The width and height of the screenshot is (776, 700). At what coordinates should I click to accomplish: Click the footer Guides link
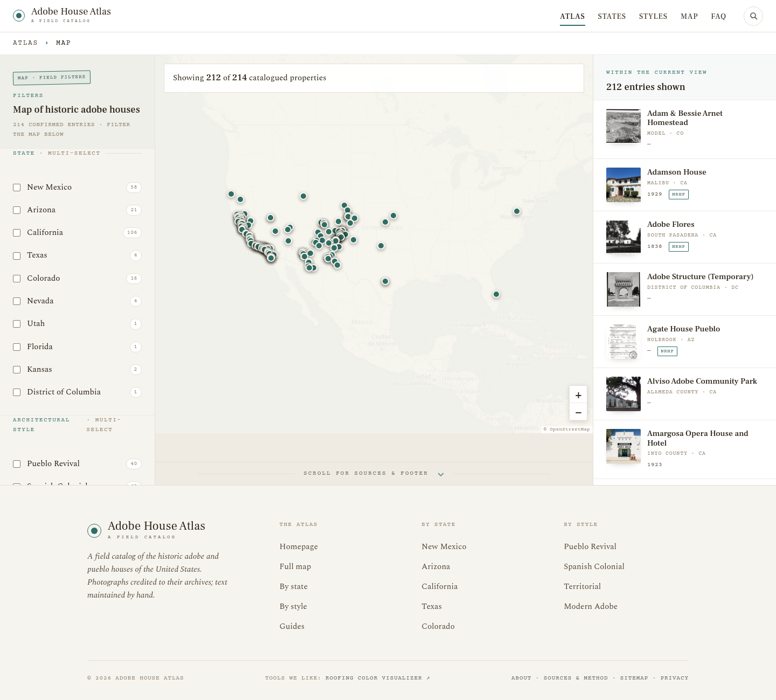coord(292,626)
